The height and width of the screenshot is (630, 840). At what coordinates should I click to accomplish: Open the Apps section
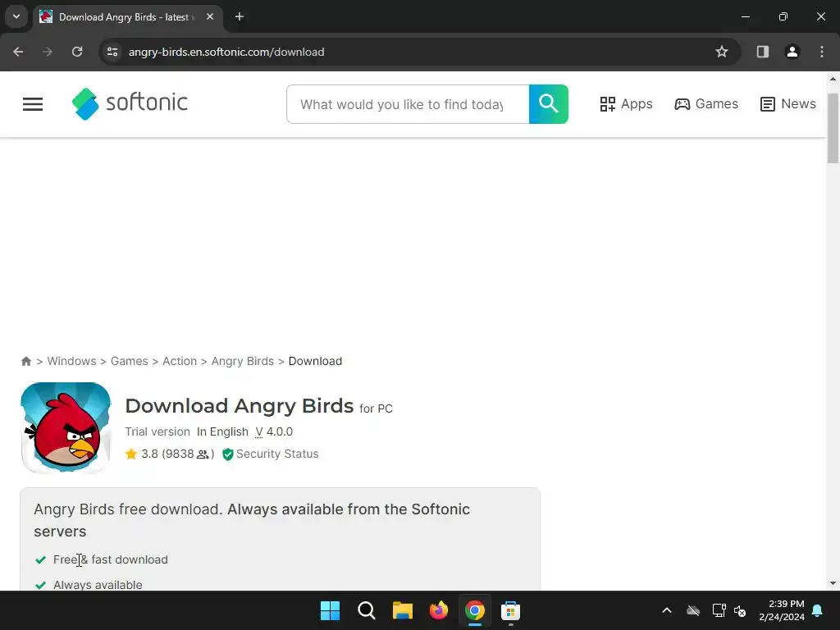point(626,104)
